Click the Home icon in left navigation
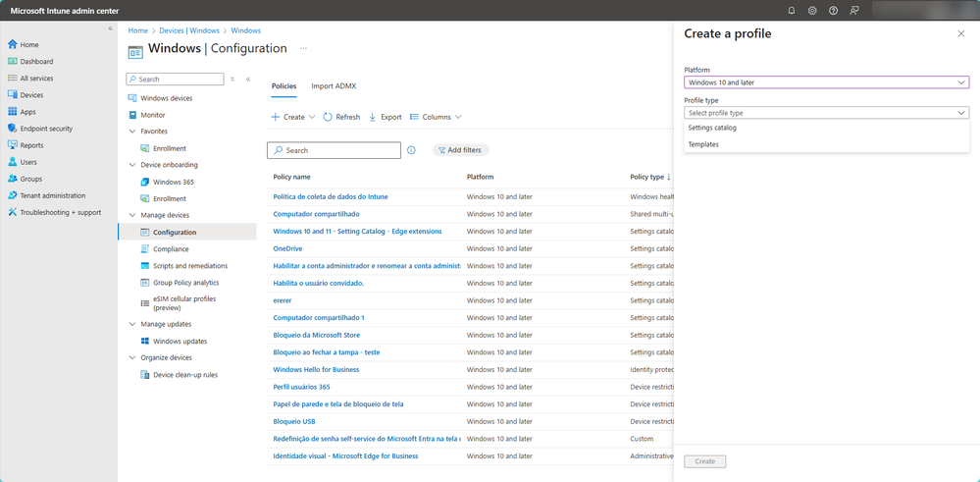 [12, 44]
